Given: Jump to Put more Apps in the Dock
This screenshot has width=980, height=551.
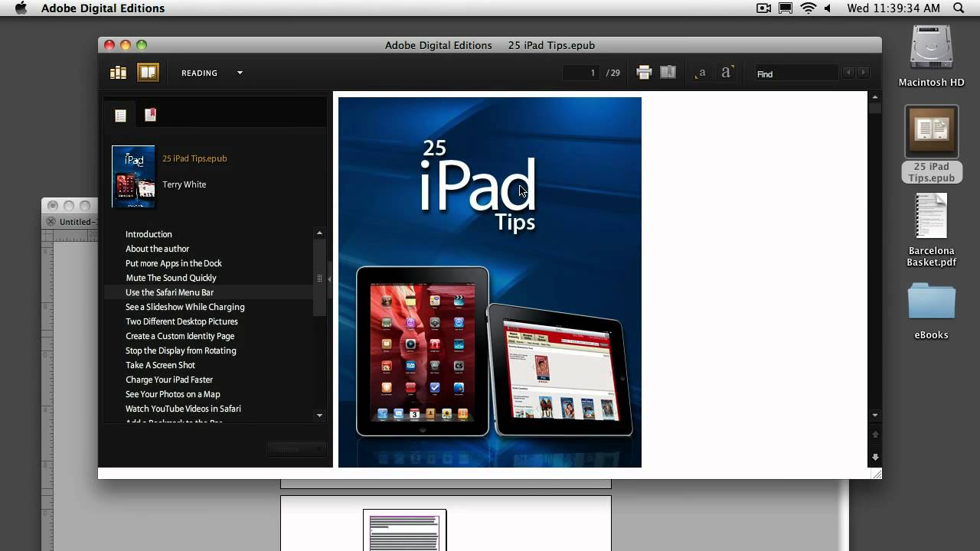Looking at the screenshot, I should (174, 263).
